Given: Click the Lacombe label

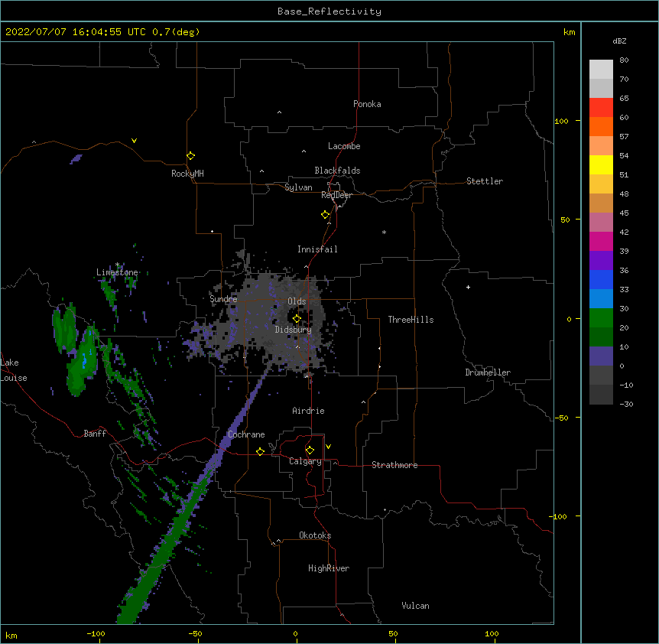Looking at the screenshot, I should [344, 146].
